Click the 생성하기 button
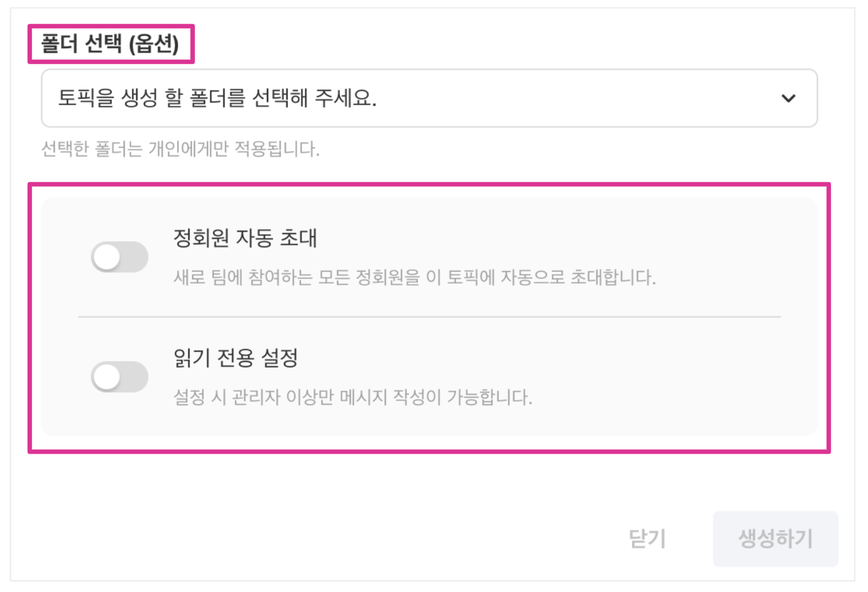868x592 pixels. pos(775,539)
